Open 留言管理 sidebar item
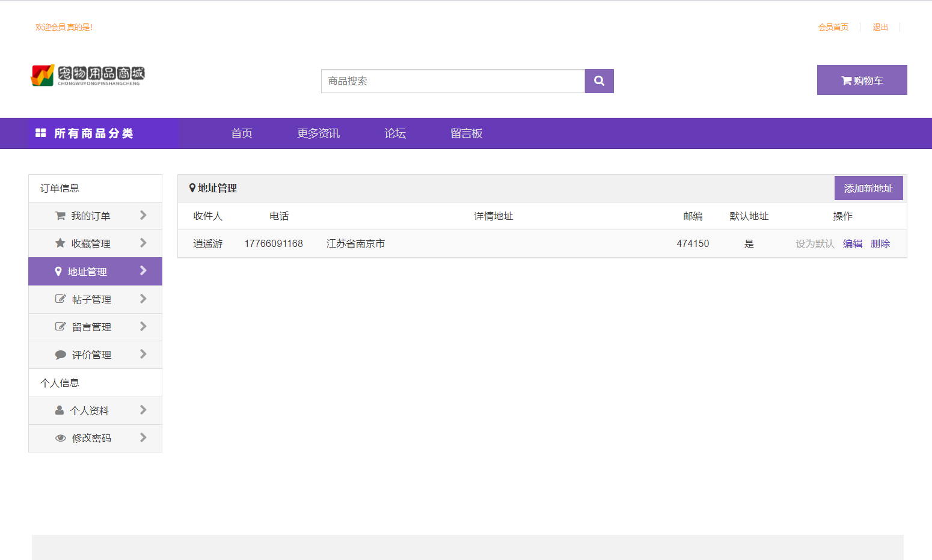 coord(95,327)
